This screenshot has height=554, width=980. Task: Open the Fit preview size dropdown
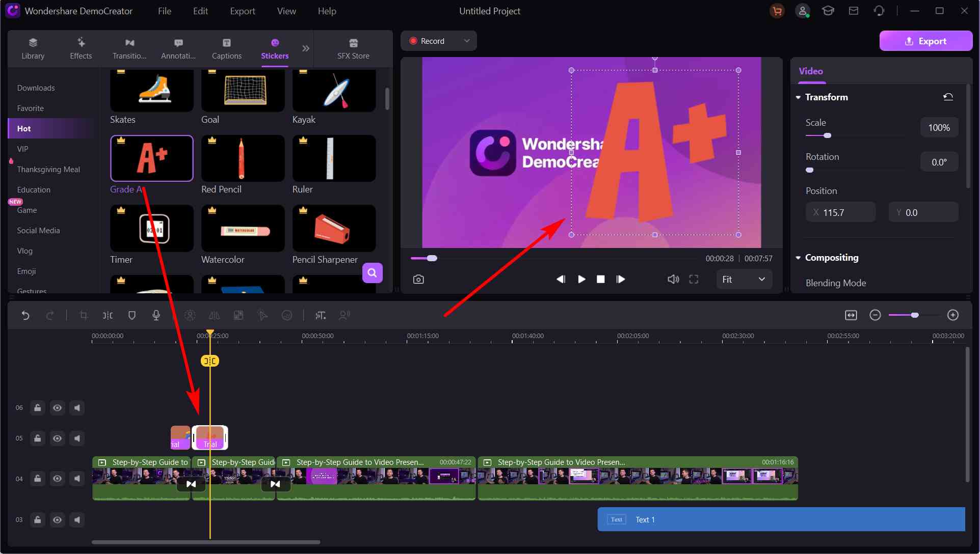pos(744,280)
